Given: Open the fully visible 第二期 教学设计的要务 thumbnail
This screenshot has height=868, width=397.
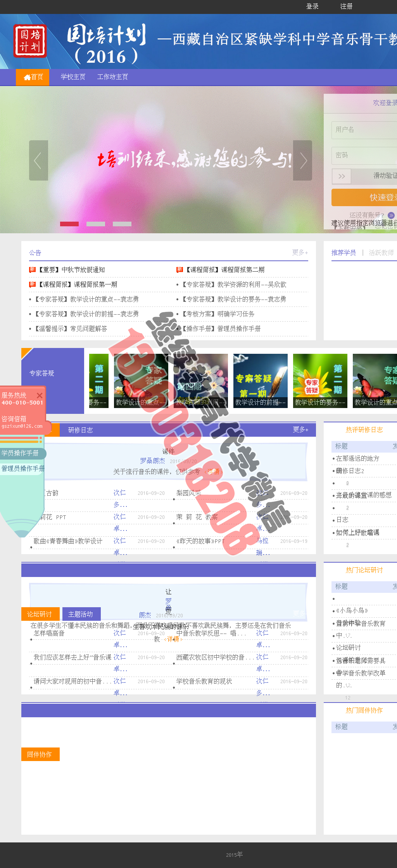Looking at the screenshot, I should pyautogui.click(x=320, y=381).
